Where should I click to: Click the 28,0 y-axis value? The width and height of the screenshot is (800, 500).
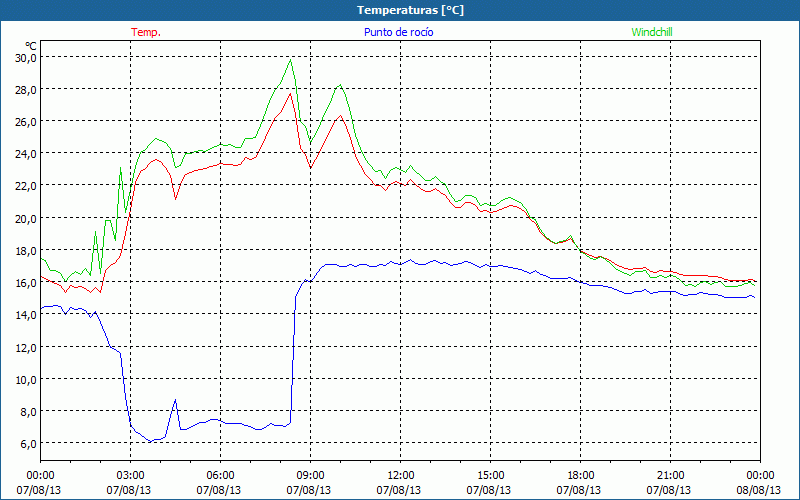tap(26, 90)
